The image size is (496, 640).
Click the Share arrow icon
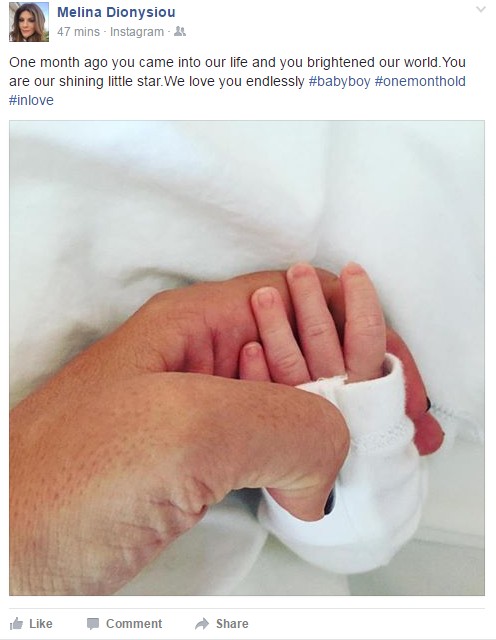[202, 624]
